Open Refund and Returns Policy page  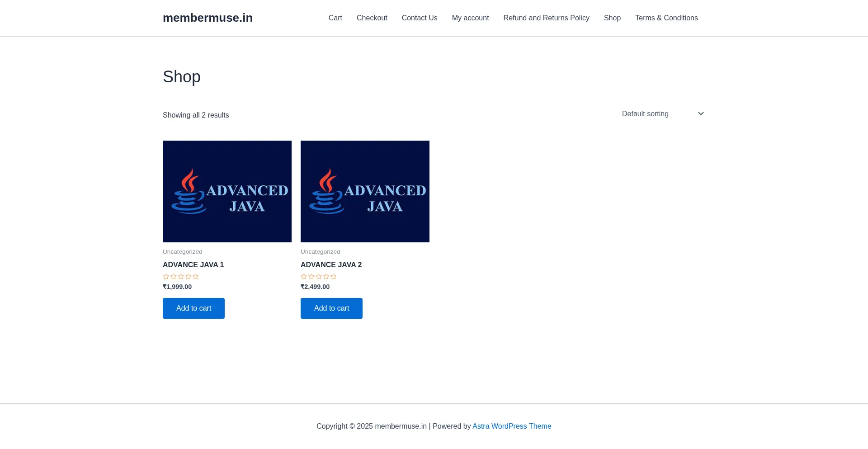(x=546, y=18)
